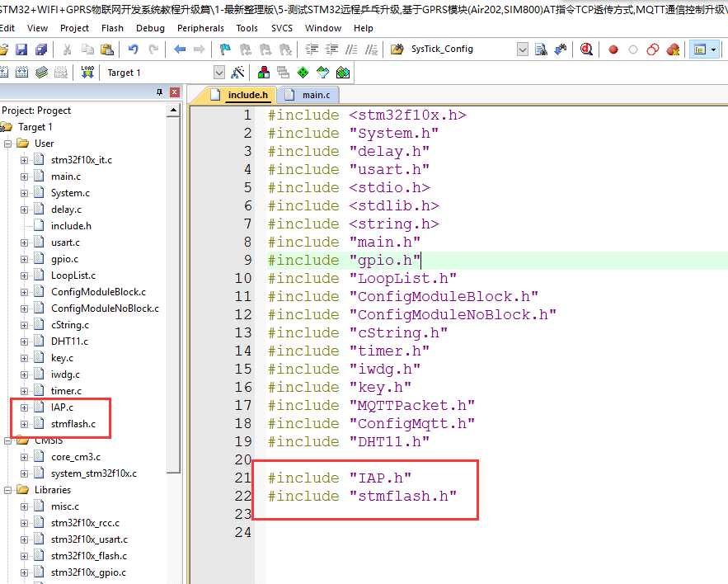728x584 pixels.
Task: Click the Cut scissors icon
Action: (x=67, y=49)
